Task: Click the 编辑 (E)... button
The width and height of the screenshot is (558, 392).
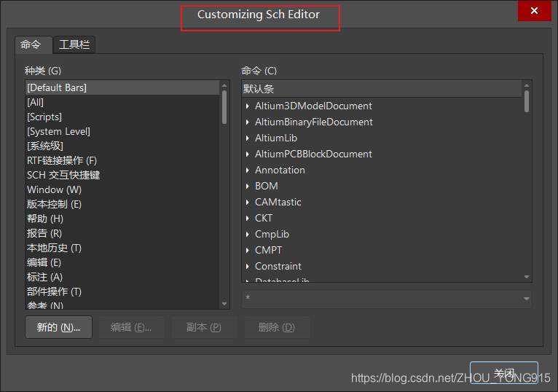Action: pyautogui.click(x=131, y=327)
